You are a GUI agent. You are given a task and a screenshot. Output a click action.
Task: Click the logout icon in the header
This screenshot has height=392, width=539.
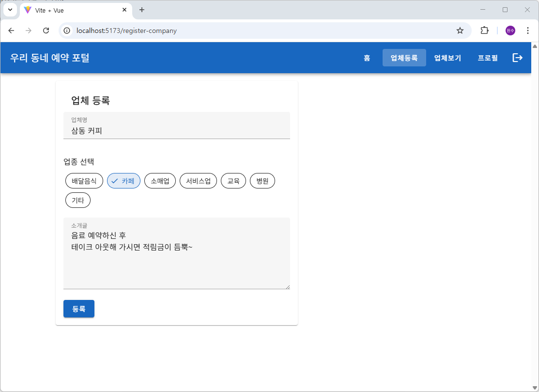tap(517, 58)
